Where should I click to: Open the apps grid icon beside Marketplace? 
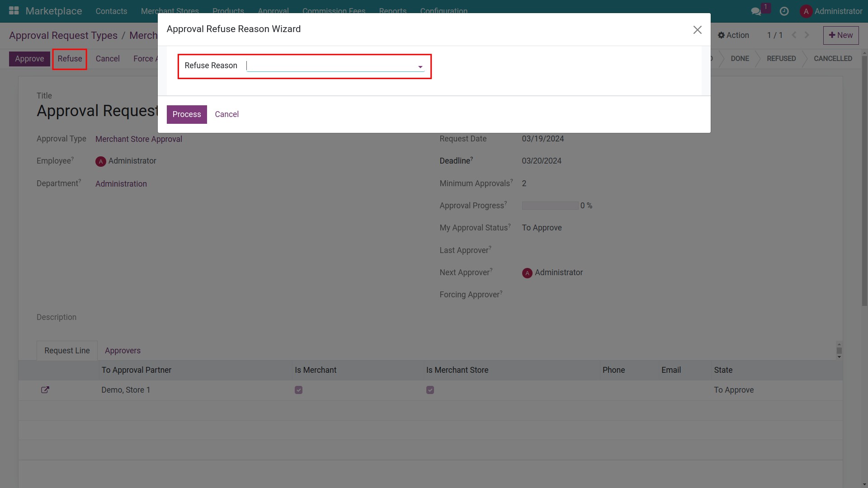(x=14, y=11)
